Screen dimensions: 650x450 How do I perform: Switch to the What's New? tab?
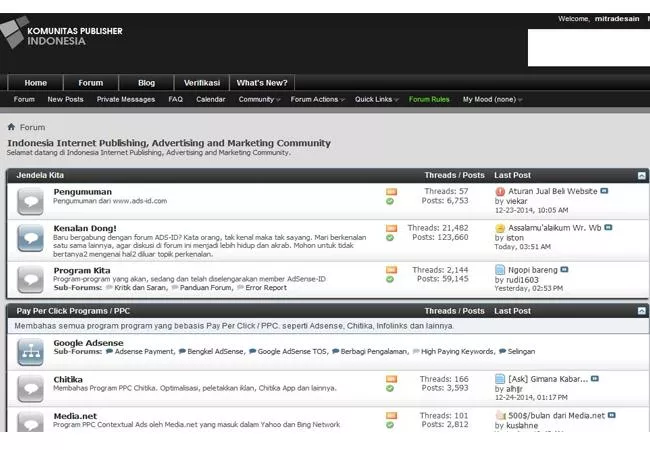tap(262, 83)
